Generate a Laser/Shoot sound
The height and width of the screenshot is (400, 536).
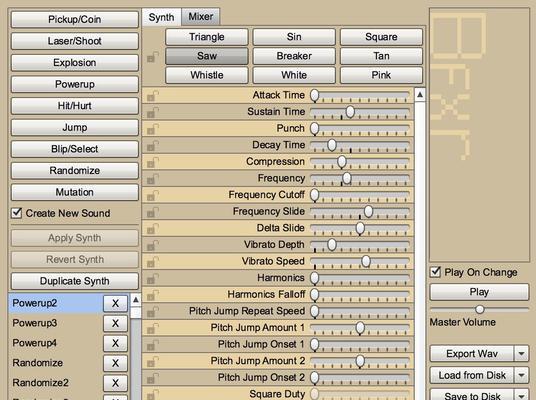click(75, 41)
